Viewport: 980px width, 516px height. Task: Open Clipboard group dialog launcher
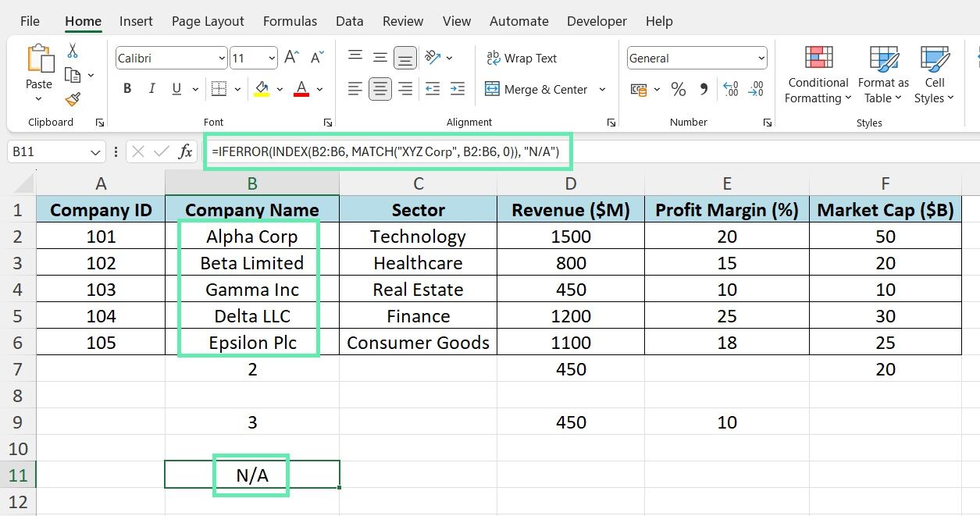[x=100, y=123]
